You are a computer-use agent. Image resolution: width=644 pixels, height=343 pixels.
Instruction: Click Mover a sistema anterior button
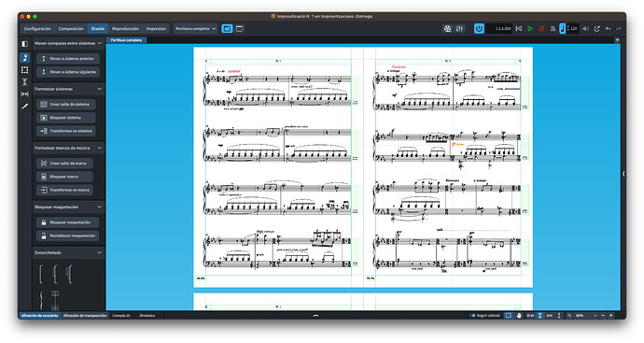[68, 59]
